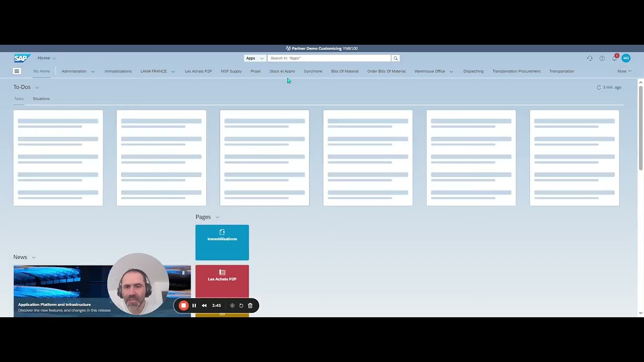Open Order Bills Of Material tab
The height and width of the screenshot is (362, 644).
click(x=386, y=71)
